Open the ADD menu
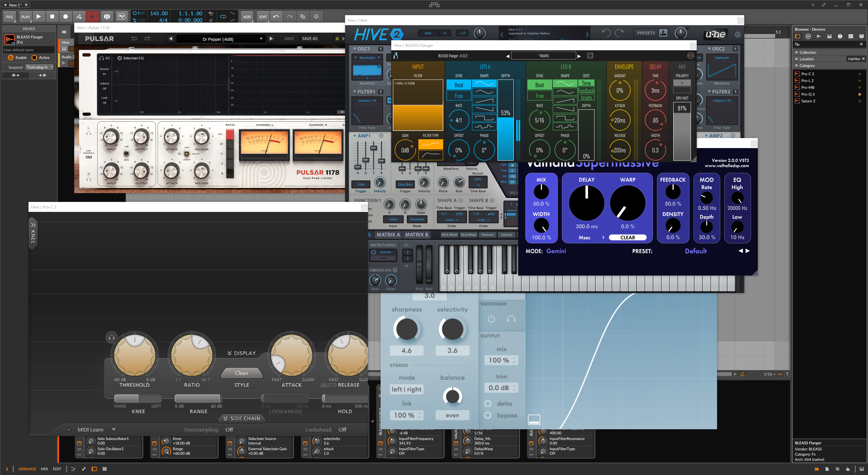 247,17
